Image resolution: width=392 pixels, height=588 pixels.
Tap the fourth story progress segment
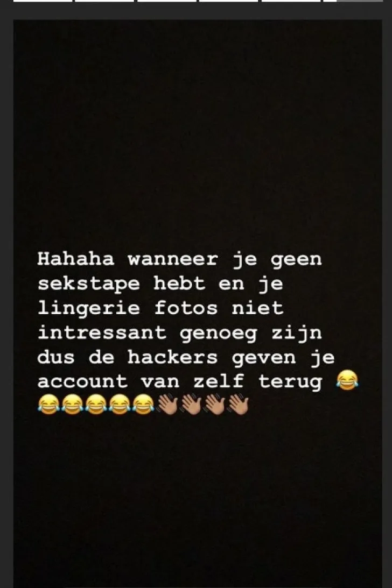229,1
